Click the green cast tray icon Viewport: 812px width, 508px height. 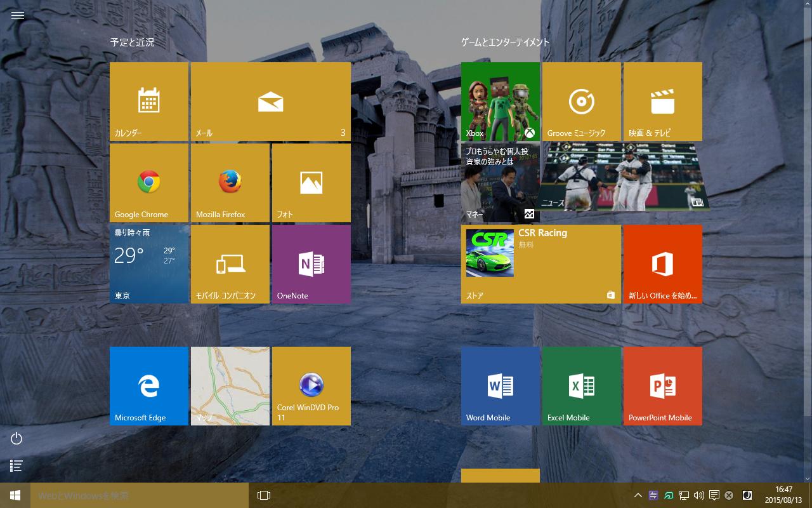(x=669, y=495)
